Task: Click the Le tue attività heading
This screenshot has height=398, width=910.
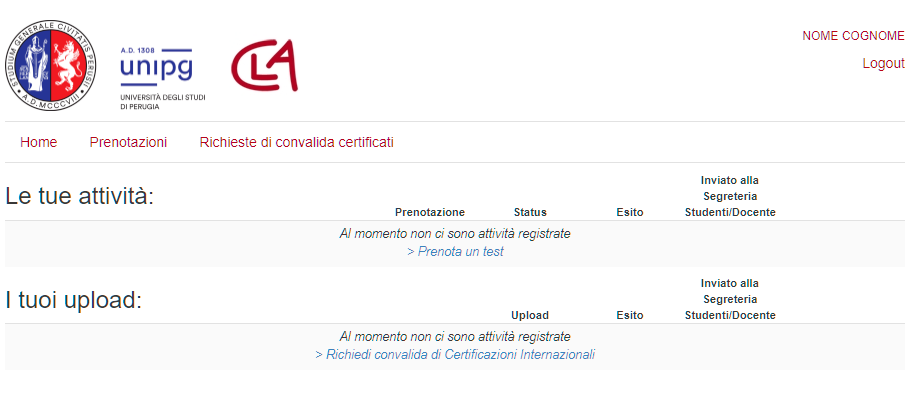Action: 80,197
